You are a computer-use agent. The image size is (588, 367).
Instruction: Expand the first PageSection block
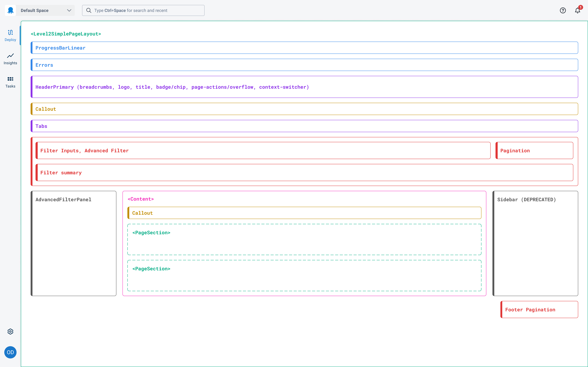(151, 232)
